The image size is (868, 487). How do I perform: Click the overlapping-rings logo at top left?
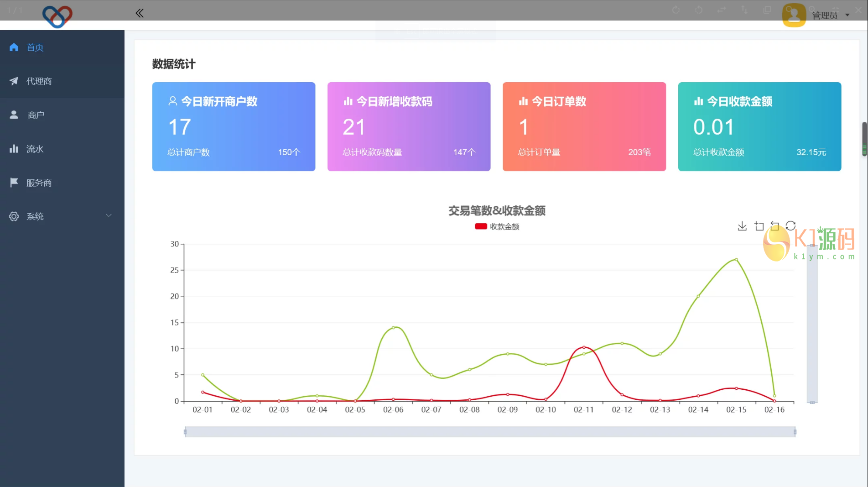(x=57, y=17)
